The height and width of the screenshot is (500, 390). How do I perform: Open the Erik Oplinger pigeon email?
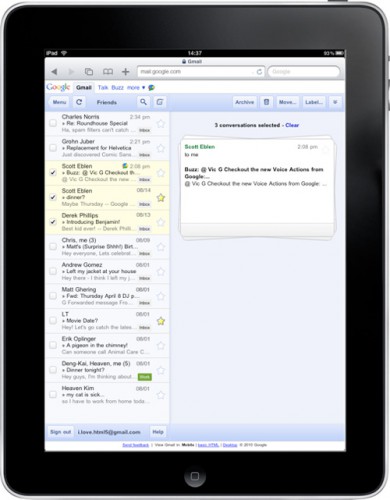tap(107, 346)
